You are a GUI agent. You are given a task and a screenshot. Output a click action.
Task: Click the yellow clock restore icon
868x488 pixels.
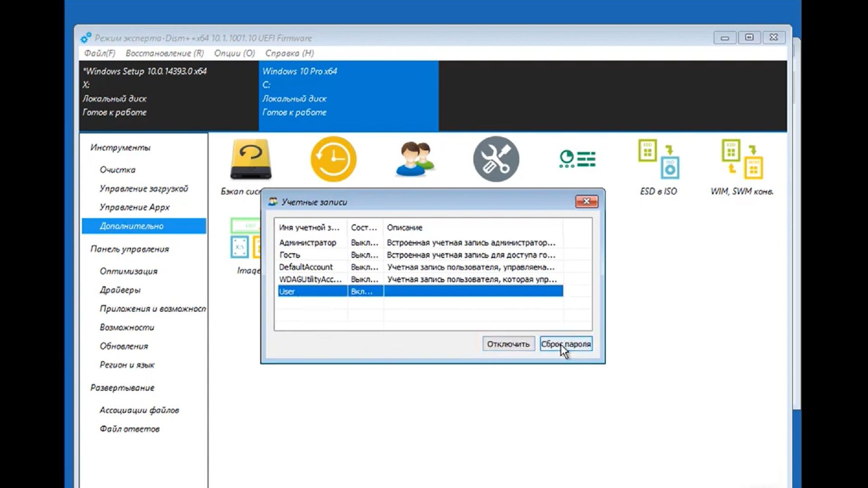tap(333, 159)
